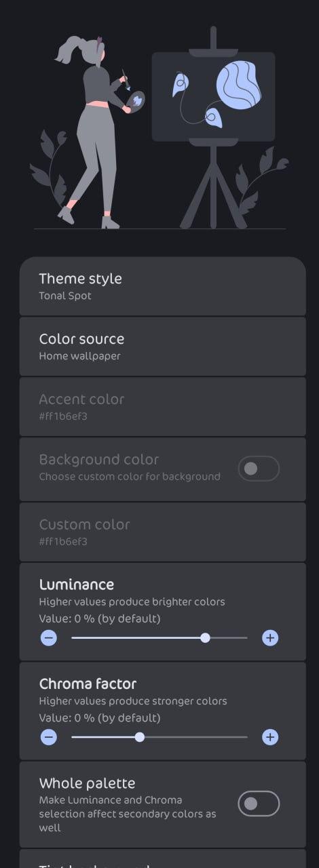Screen dimensions: 319x868
Task: Tap the Chroma factor plus icon
Action: click(x=270, y=737)
